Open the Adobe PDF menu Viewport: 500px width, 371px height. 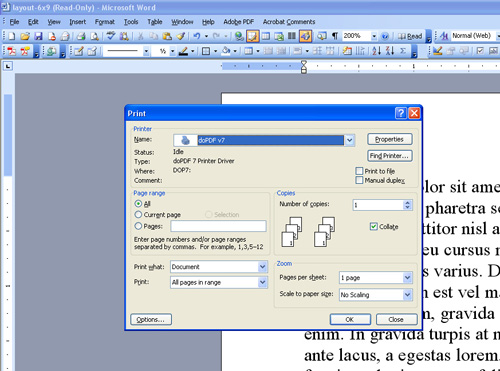tap(239, 22)
